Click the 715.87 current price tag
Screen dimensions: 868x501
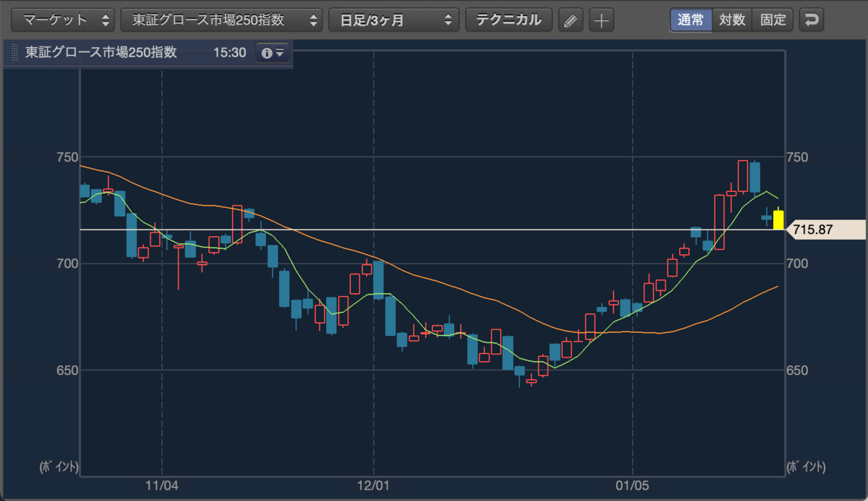click(825, 230)
